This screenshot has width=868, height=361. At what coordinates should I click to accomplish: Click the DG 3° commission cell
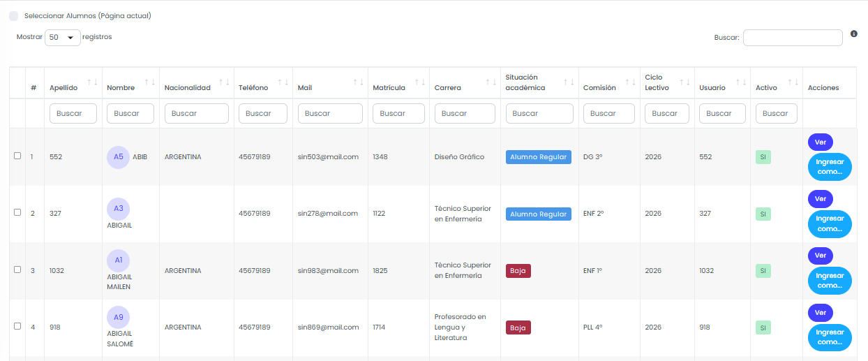(x=592, y=157)
